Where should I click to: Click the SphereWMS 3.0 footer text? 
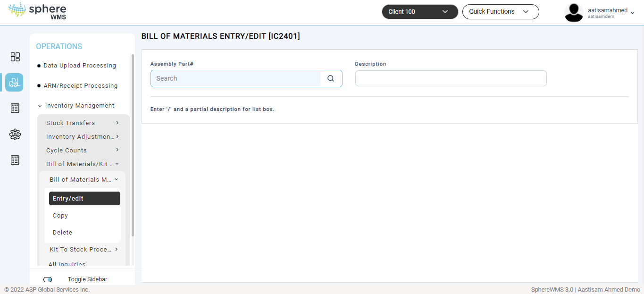click(585, 290)
